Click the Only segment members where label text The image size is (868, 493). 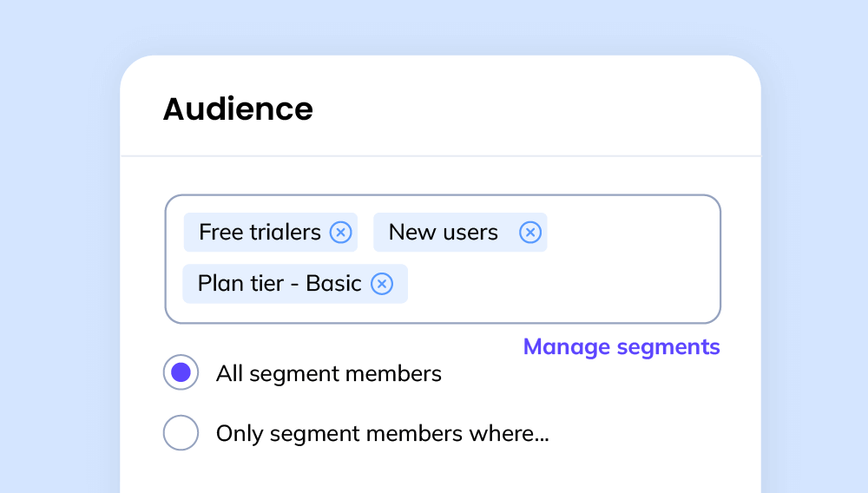pos(383,433)
